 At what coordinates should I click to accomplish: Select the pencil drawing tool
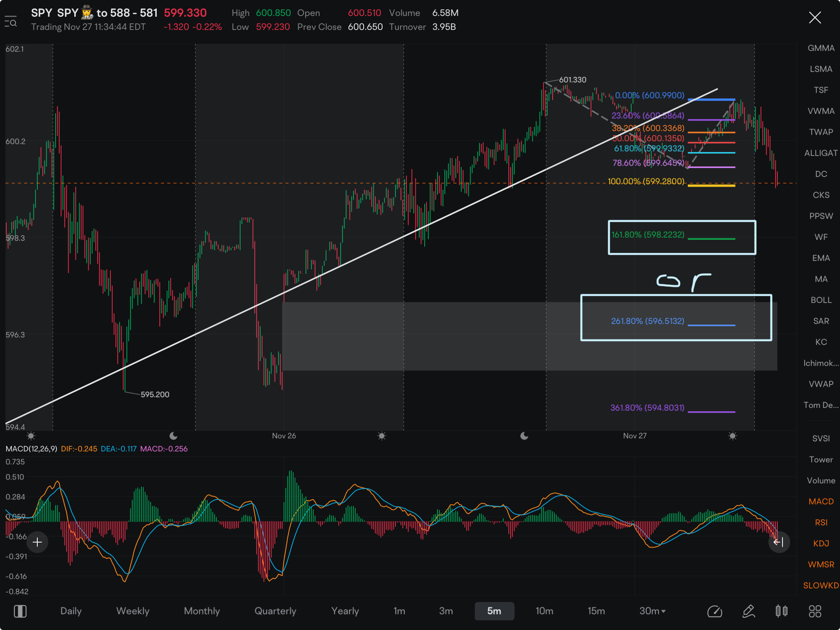pyautogui.click(x=748, y=611)
